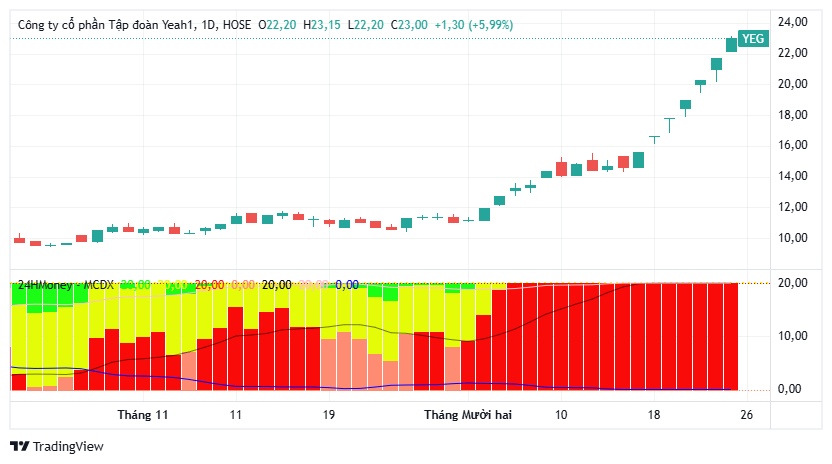832x464 pixels.
Task: Click the change value +1,30 (+5,99%)
Action: (474, 24)
